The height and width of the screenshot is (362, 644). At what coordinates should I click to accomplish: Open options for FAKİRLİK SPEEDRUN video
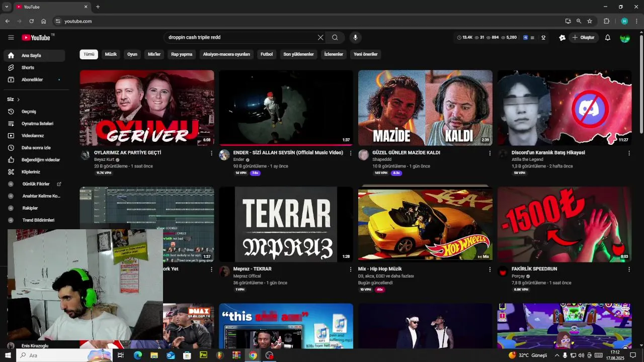coord(629,269)
